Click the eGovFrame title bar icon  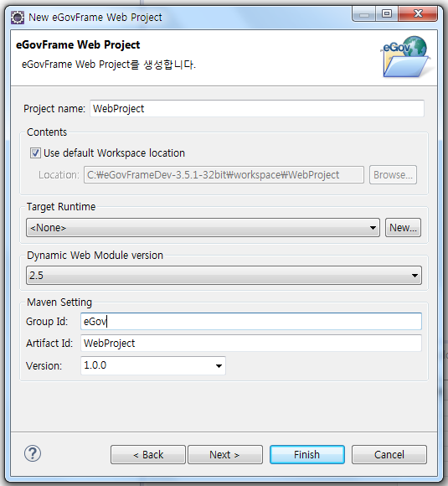tap(18, 18)
